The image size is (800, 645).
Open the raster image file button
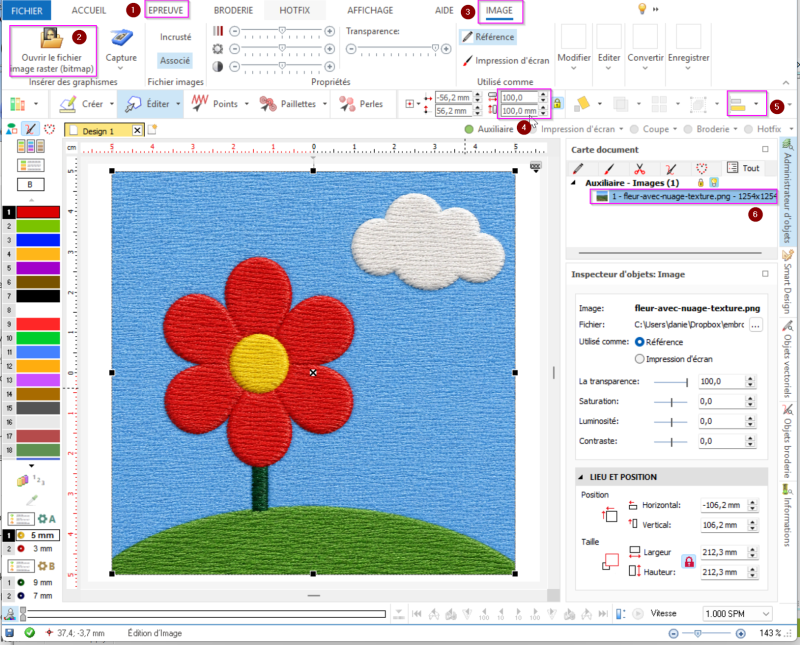point(52,51)
